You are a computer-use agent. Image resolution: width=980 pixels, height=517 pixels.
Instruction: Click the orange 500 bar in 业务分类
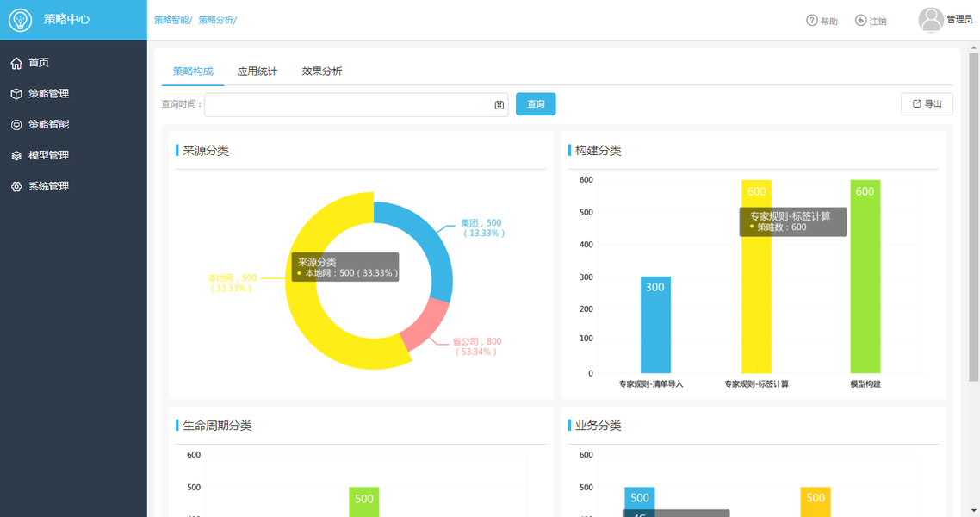pyautogui.click(x=816, y=502)
